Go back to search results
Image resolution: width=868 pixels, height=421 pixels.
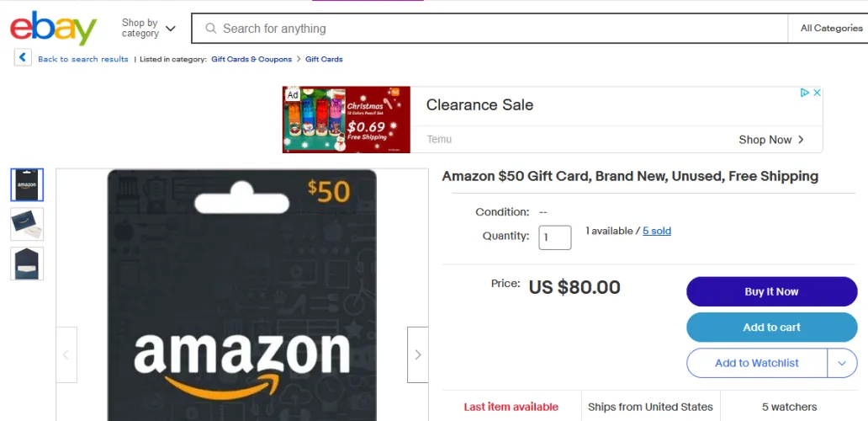[x=83, y=59]
